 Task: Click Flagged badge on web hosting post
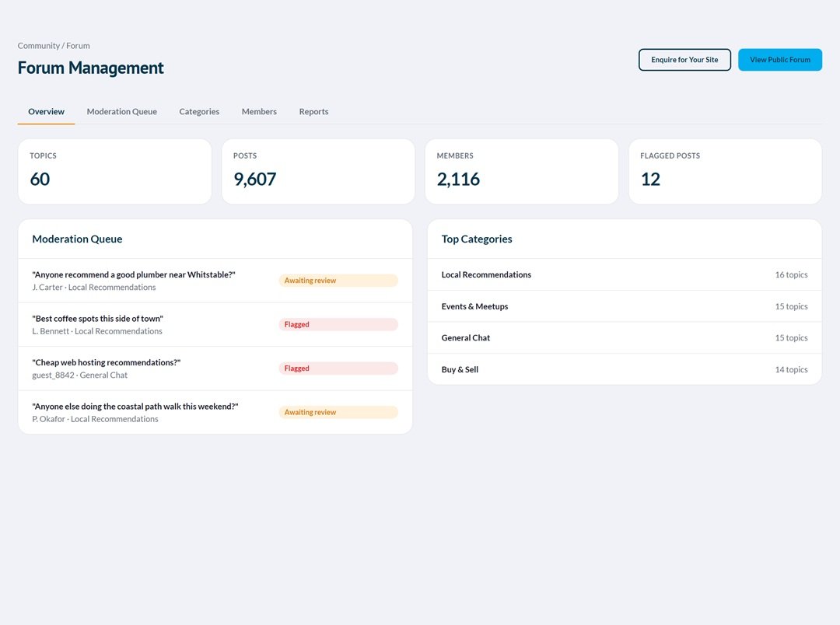point(338,368)
